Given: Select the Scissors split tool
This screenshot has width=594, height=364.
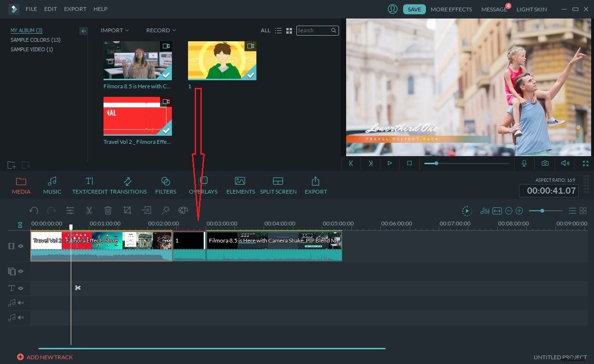Looking at the screenshot, I should pyautogui.click(x=89, y=210).
